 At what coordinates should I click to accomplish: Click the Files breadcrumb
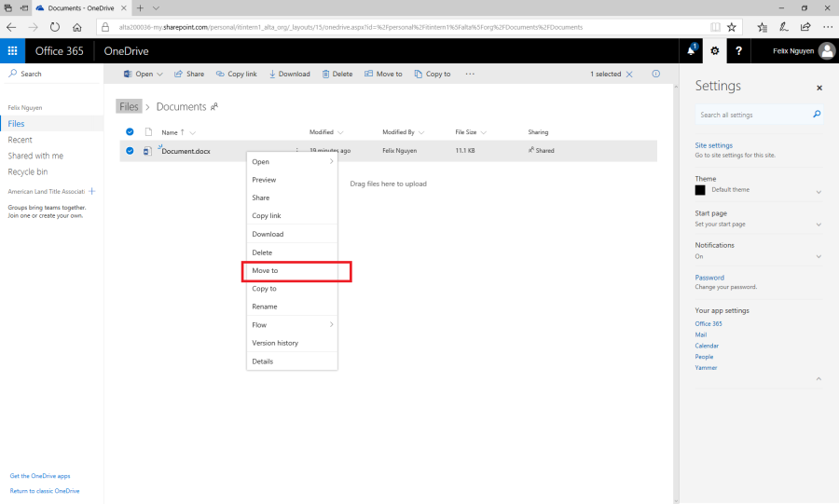pos(129,107)
